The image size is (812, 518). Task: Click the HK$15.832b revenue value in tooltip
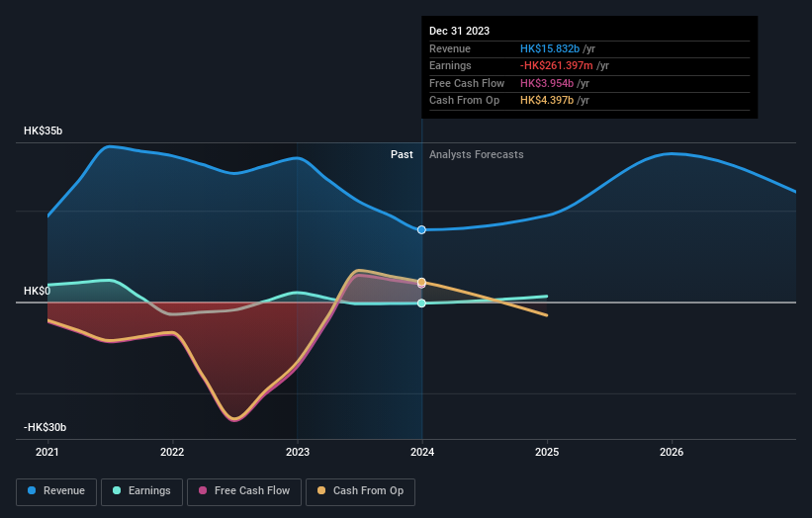click(x=550, y=48)
